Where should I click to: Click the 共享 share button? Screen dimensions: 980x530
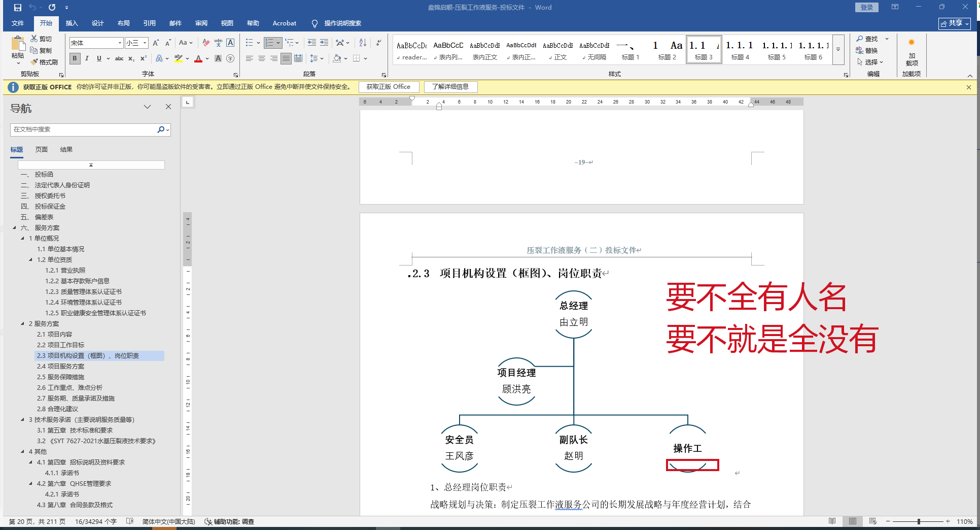(954, 23)
